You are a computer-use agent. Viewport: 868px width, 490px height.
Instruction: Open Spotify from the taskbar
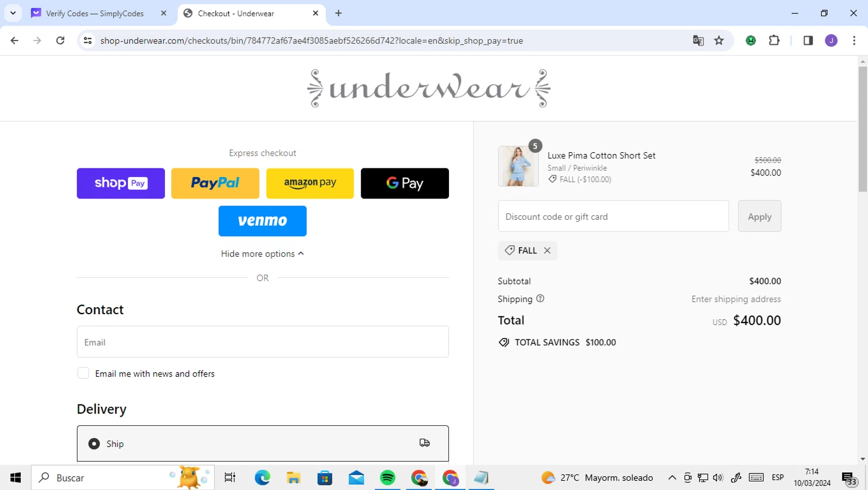pos(388,477)
